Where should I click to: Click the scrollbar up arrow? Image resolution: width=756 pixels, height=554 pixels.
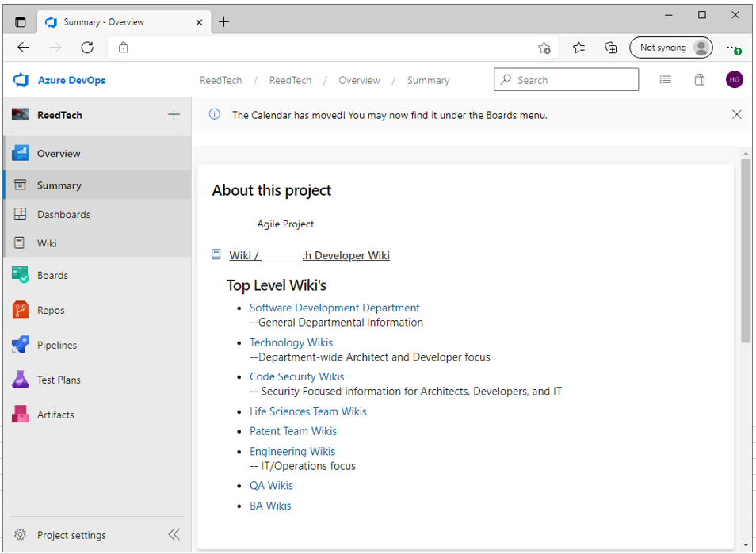click(x=746, y=154)
